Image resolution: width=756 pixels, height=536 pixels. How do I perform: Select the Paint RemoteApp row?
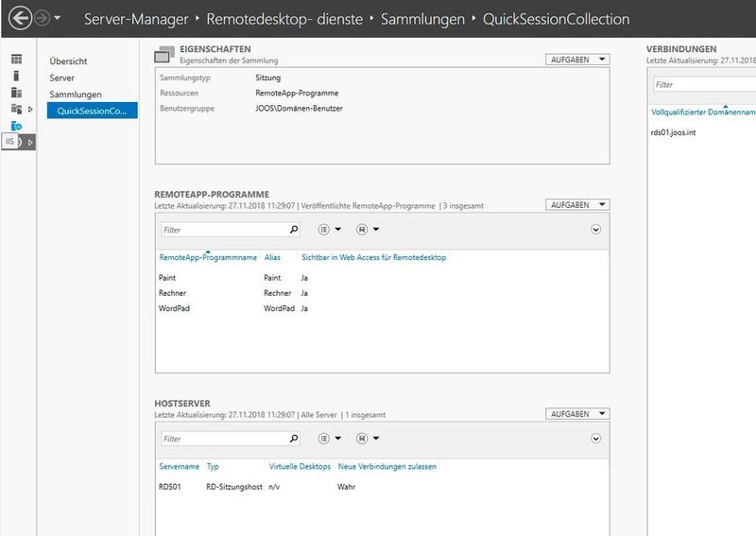pos(382,277)
